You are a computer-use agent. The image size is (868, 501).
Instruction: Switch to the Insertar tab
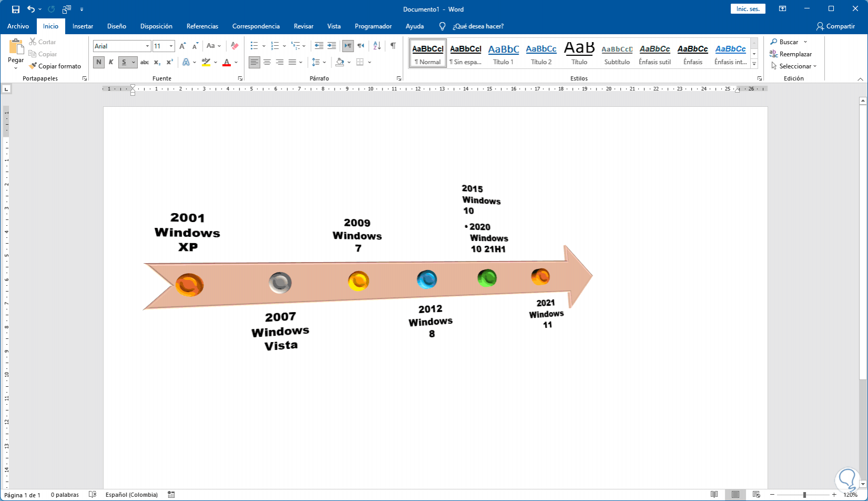coord(83,26)
